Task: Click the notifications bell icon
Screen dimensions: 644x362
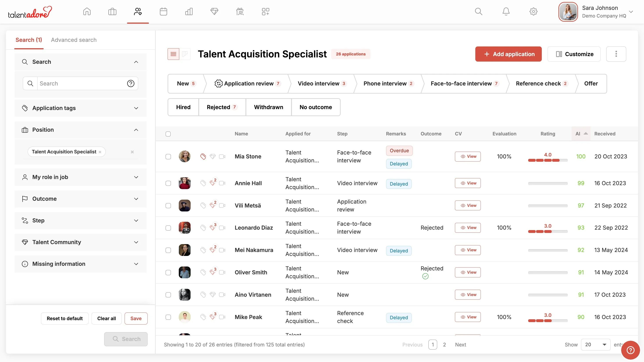Action: click(x=506, y=11)
